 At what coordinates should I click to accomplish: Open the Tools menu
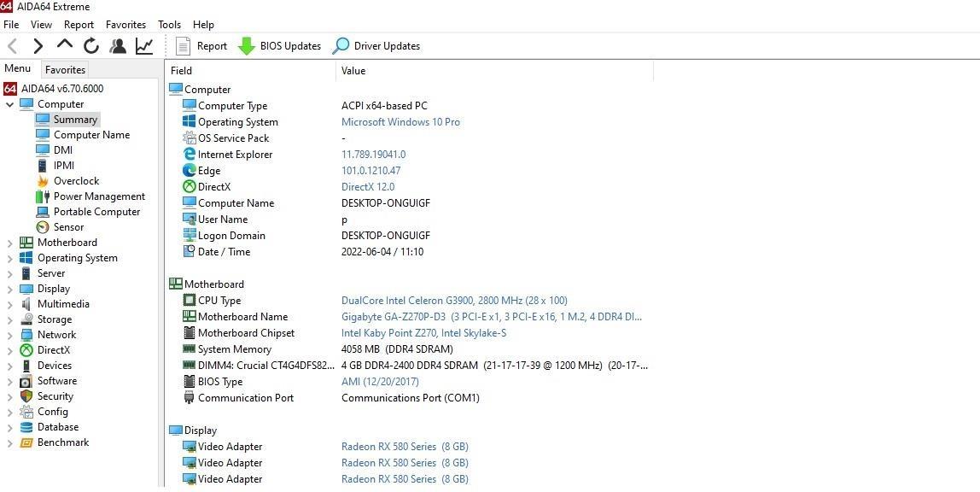pos(169,25)
